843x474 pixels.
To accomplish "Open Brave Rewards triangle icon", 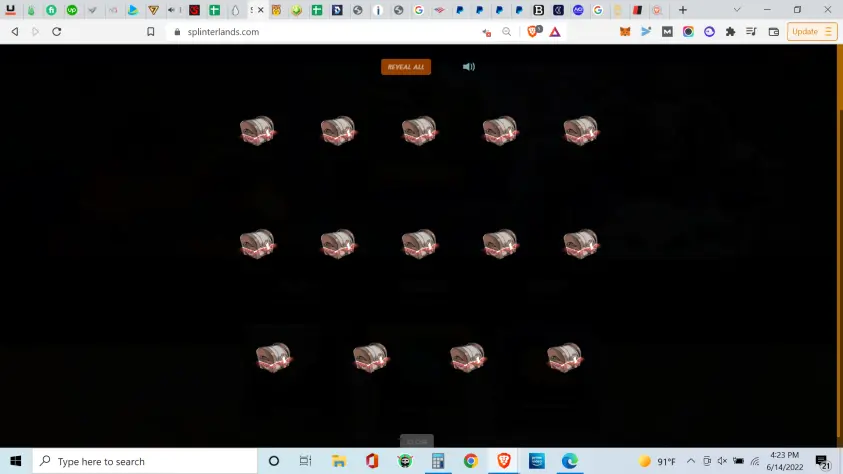I will [x=555, y=32].
